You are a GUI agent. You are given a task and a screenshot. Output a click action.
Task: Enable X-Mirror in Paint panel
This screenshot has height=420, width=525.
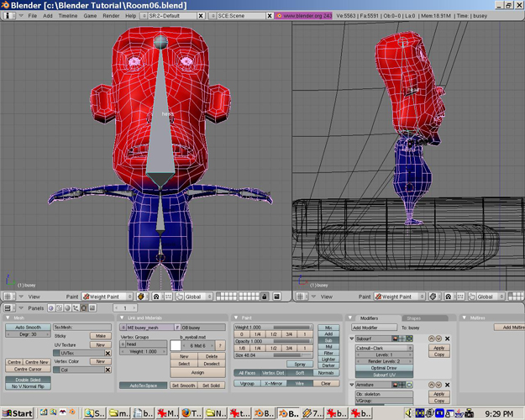pos(273,383)
